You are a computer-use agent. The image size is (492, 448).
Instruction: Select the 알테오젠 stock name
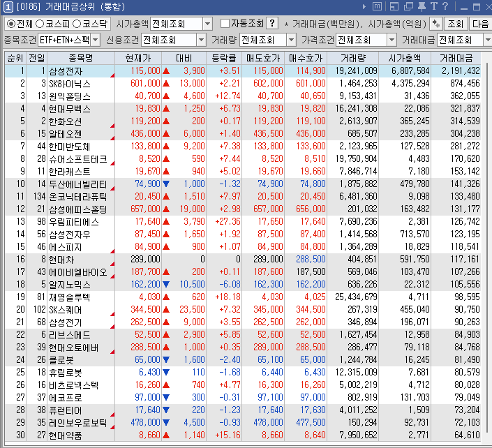66,134
